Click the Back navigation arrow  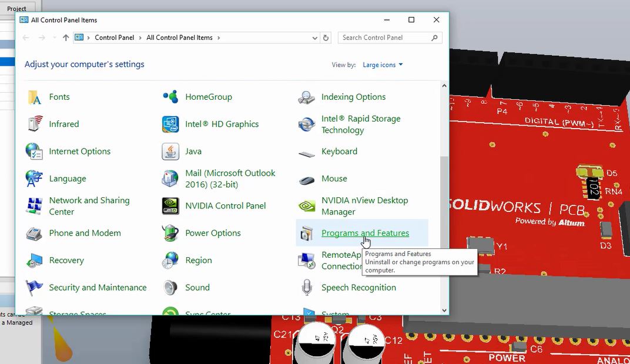tap(26, 38)
